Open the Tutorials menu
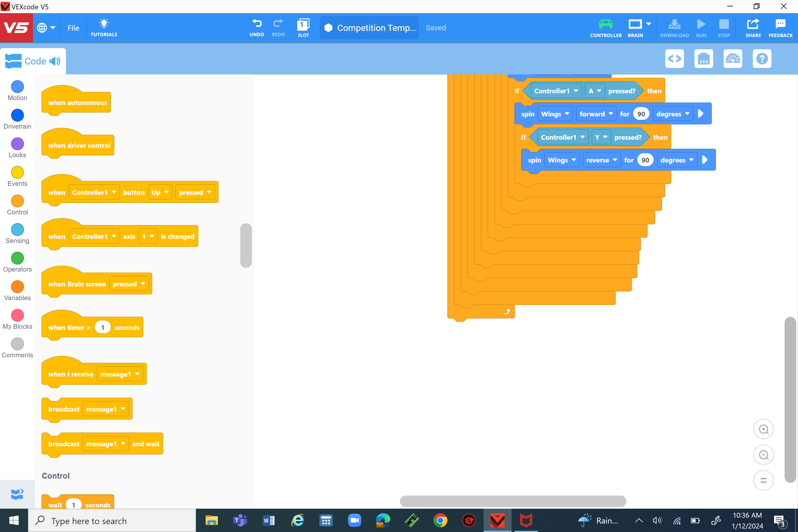The width and height of the screenshot is (798, 532). point(104,28)
